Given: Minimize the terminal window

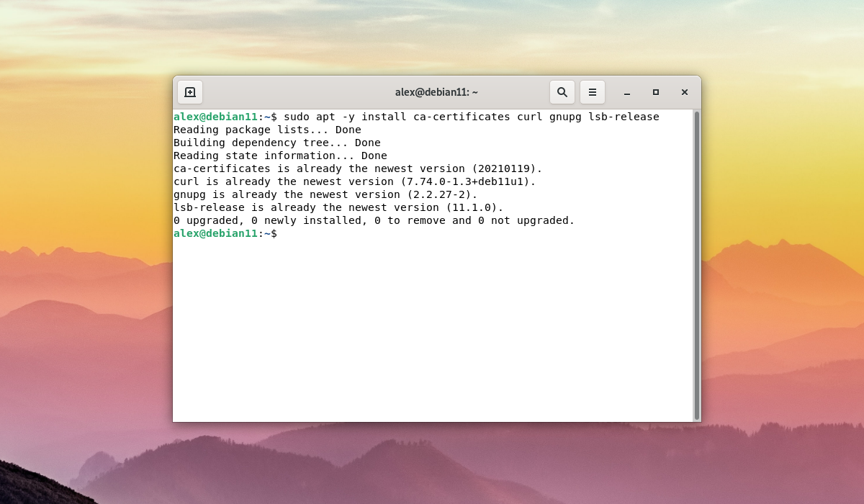Looking at the screenshot, I should [627, 92].
